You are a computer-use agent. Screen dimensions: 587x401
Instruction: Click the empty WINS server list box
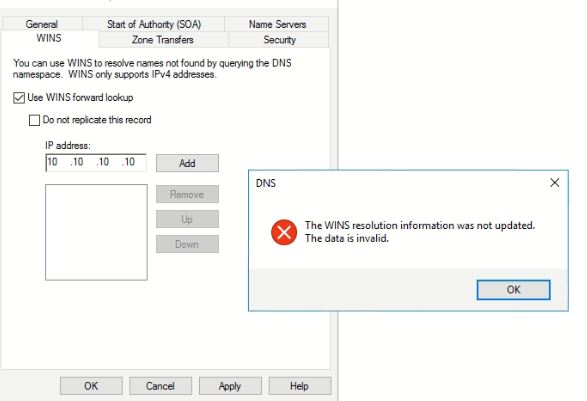click(96, 232)
